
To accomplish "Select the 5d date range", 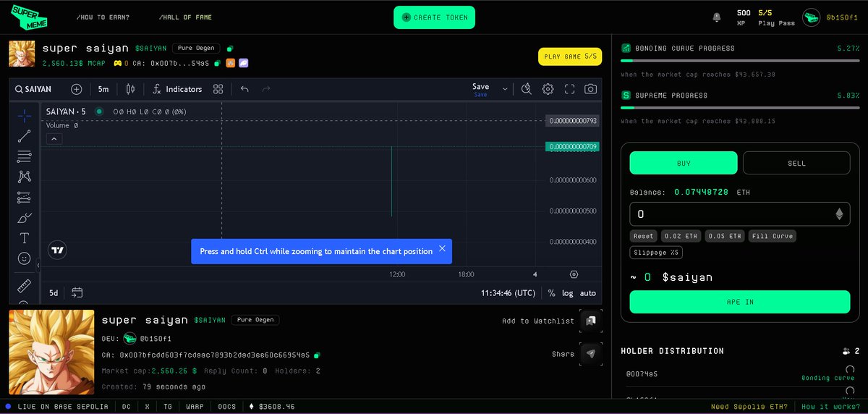I will click(54, 293).
